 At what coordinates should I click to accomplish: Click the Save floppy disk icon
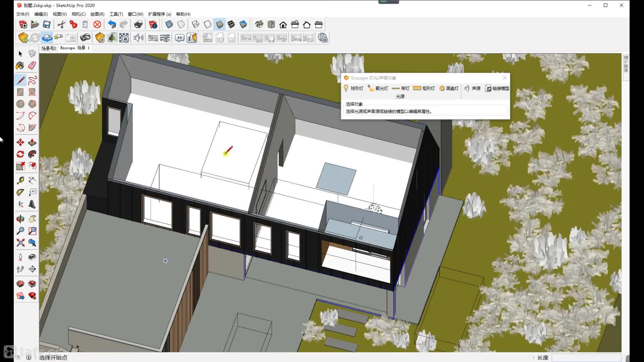pos(47,24)
